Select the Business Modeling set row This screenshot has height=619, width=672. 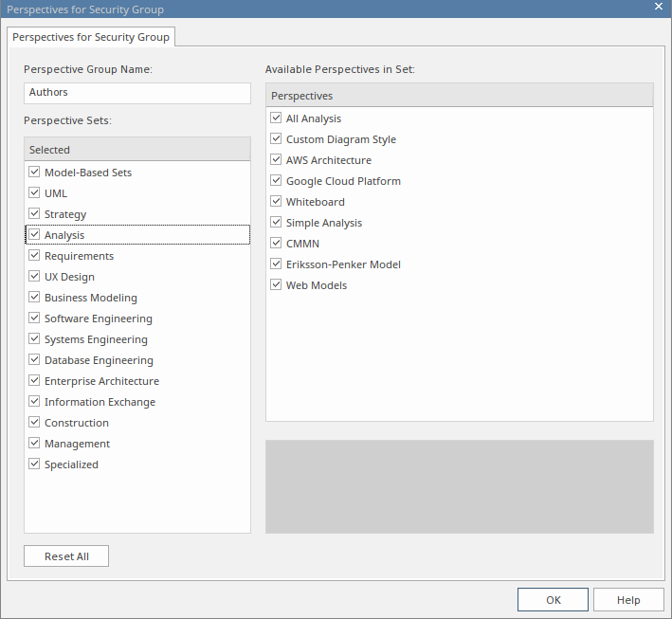(x=90, y=298)
